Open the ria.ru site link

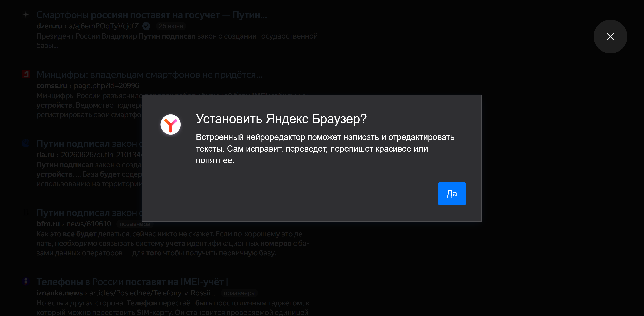coord(45,155)
